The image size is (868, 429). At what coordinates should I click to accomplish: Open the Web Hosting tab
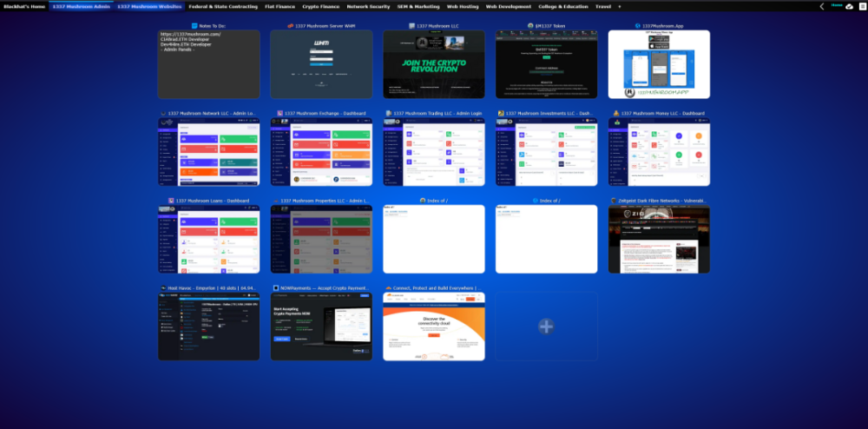(x=463, y=6)
